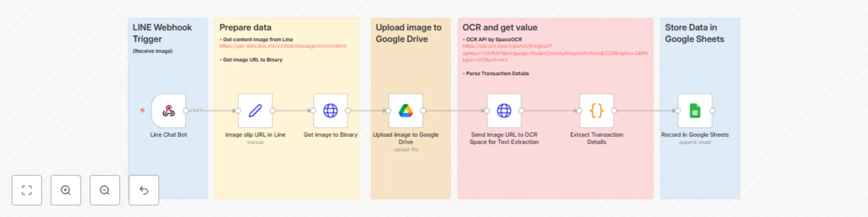This screenshot has width=868, height=217.
Task: Click the 'Get content image from Line' note text
Action: (x=258, y=39)
